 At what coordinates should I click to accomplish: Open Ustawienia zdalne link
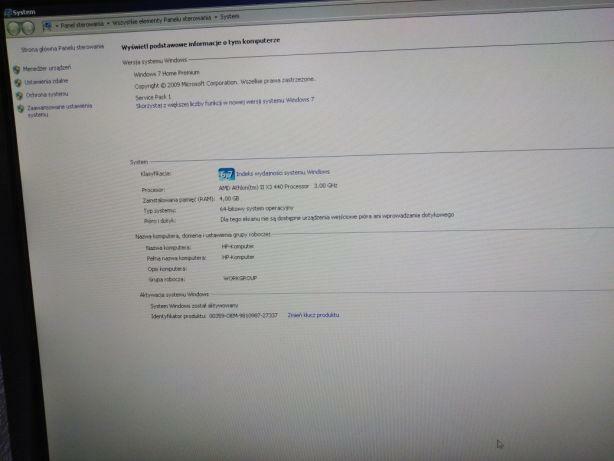(x=46, y=81)
